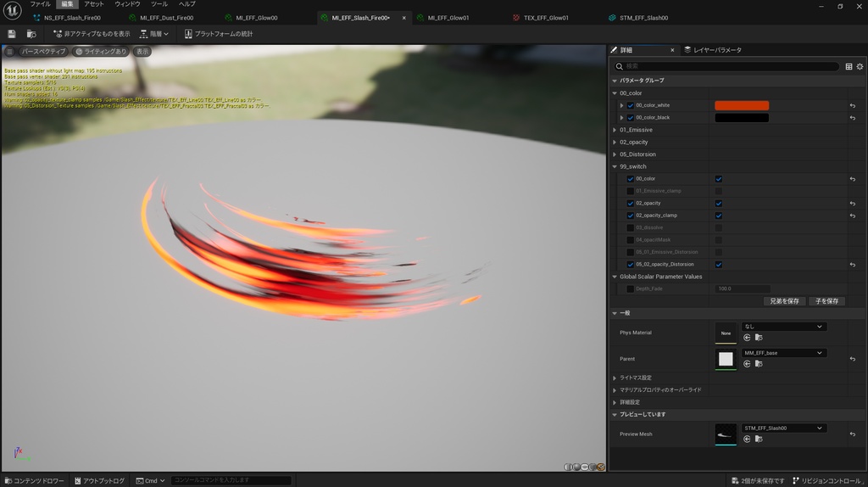The width and height of the screenshot is (868, 487).
Task: Use selected asset for Preview Mesh
Action: (x=747, y=439)
